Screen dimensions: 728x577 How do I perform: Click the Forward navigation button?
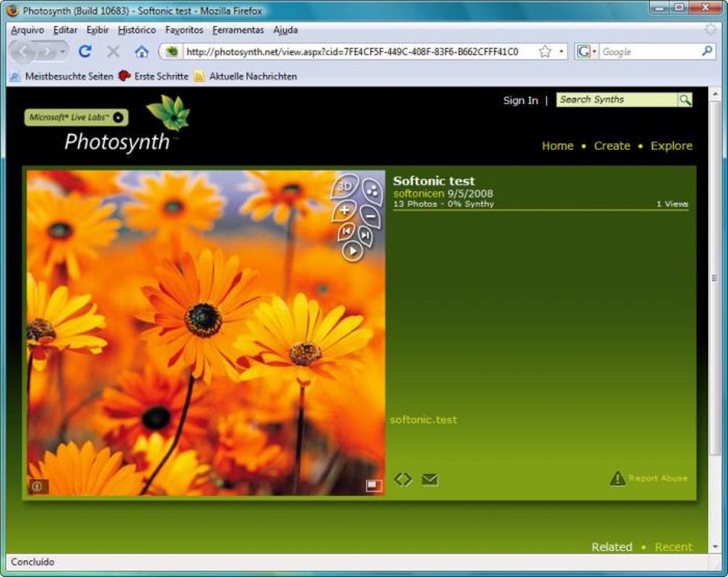coord(46,51)
